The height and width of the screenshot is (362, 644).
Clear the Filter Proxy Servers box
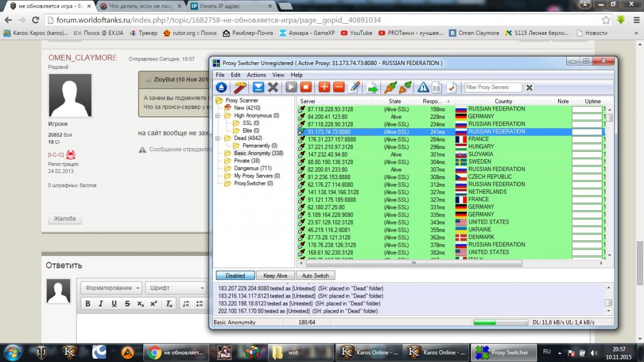529,87
